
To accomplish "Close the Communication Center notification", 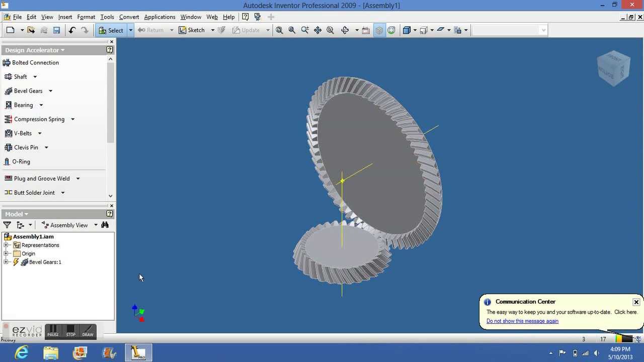I will pos(636,302).
